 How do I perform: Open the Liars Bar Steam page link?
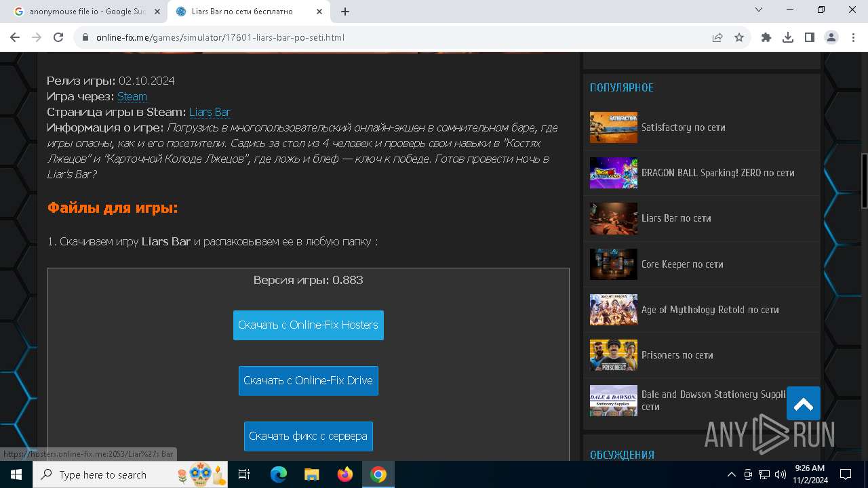tap(210, 112)
